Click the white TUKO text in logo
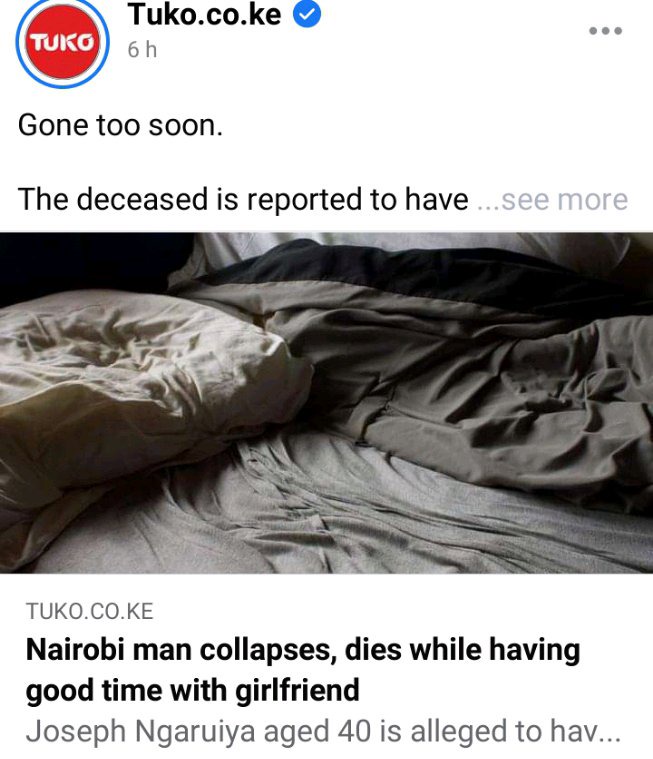 62,43
